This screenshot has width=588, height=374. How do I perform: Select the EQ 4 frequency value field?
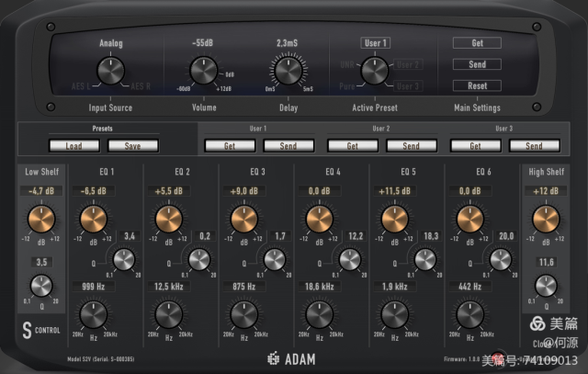[x=319, y=287]
